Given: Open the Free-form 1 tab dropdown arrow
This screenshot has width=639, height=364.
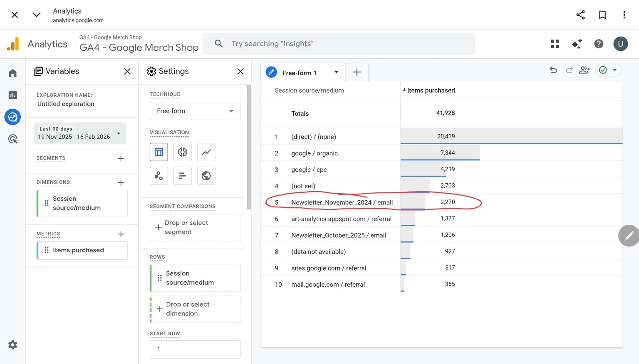Looking at the screenshot, I should pos(336,72).
